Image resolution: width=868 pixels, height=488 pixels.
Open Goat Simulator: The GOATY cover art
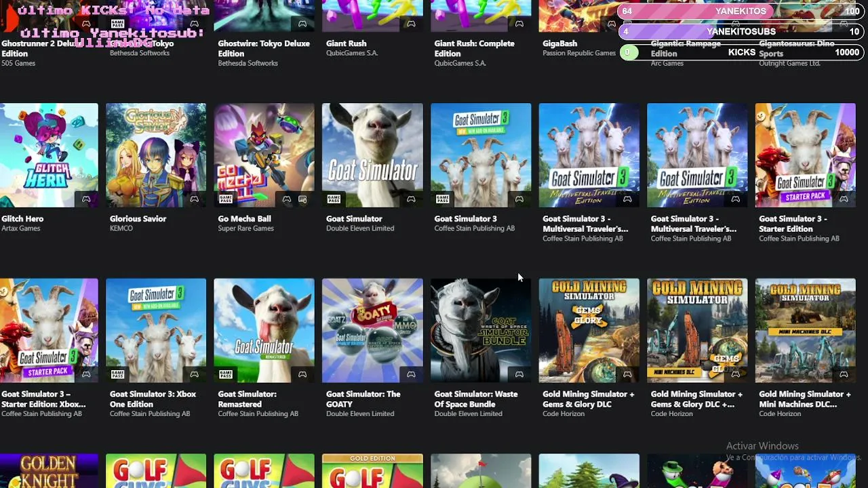372,330
